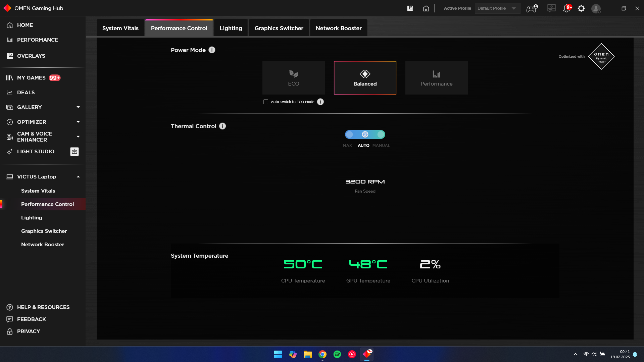Set thermal control to MAX
The width and height of the screenshot is (644, 362).
[349, 135]
